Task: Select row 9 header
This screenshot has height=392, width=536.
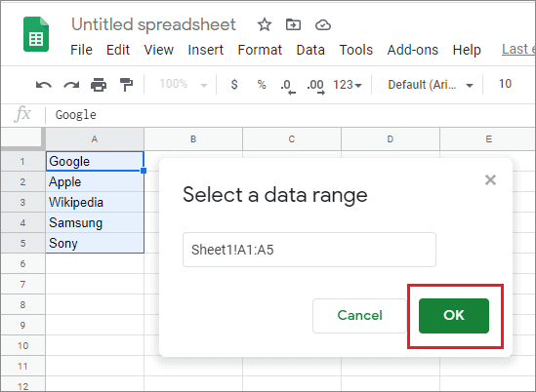Action: 22,325
